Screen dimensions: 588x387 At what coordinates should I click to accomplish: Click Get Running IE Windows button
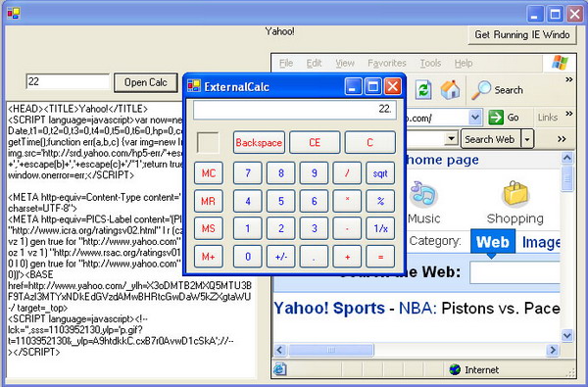click(x=522, y=35)
